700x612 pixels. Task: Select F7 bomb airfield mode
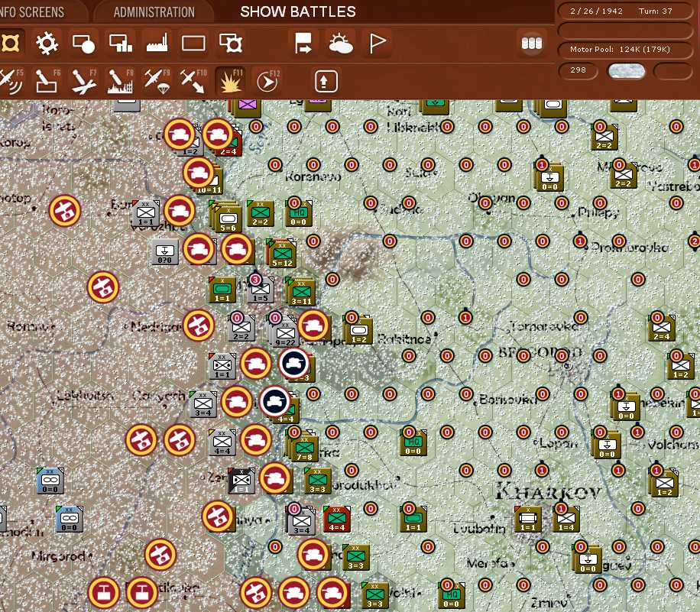point(84,81)
